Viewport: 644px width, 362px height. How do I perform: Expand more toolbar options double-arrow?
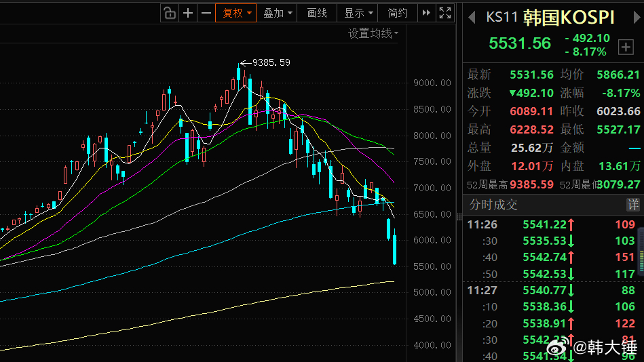(x=426, y=13)
